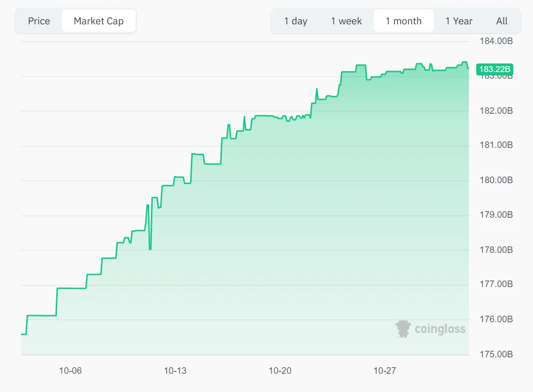
Task: Enable the 1 month time range
Action: (403, 21)
